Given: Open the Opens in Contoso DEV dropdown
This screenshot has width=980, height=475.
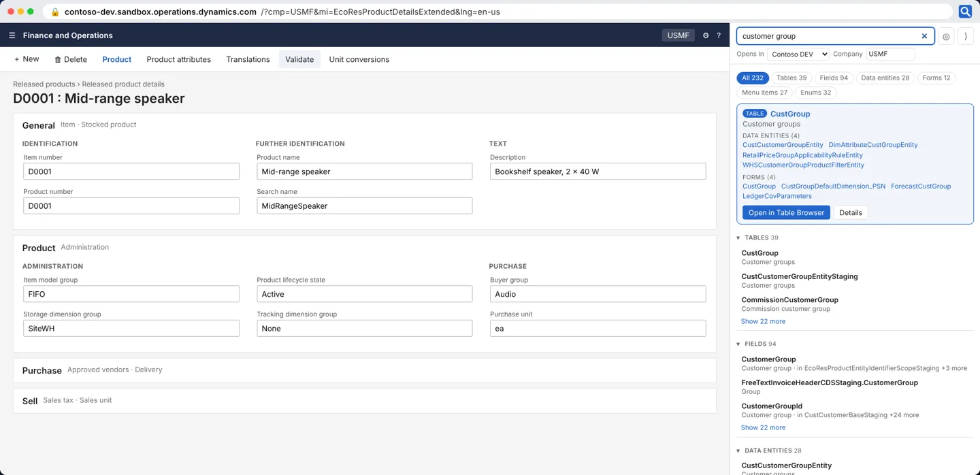Looking at the screenshot, I should [798, 54].
